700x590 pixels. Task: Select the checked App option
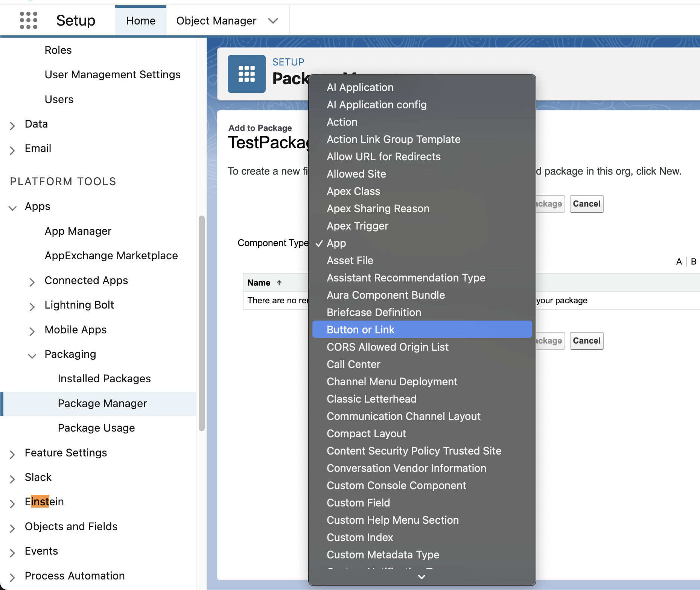(422, 243)
